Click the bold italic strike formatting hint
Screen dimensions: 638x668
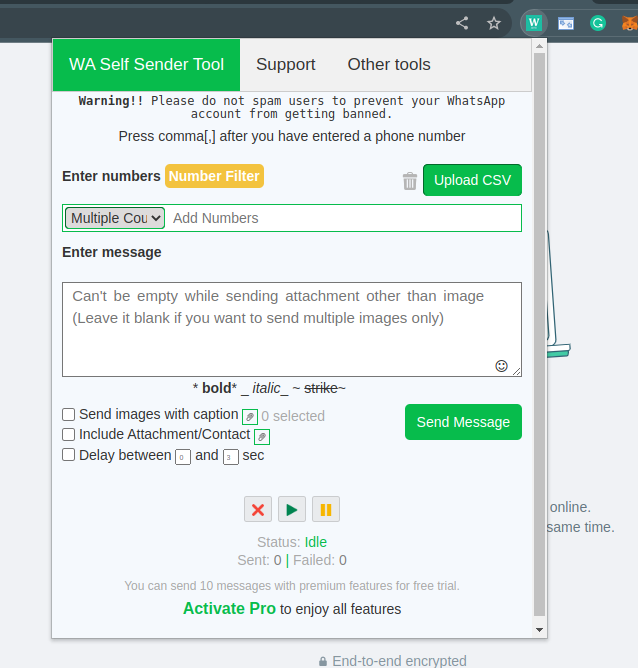(269, 389)
